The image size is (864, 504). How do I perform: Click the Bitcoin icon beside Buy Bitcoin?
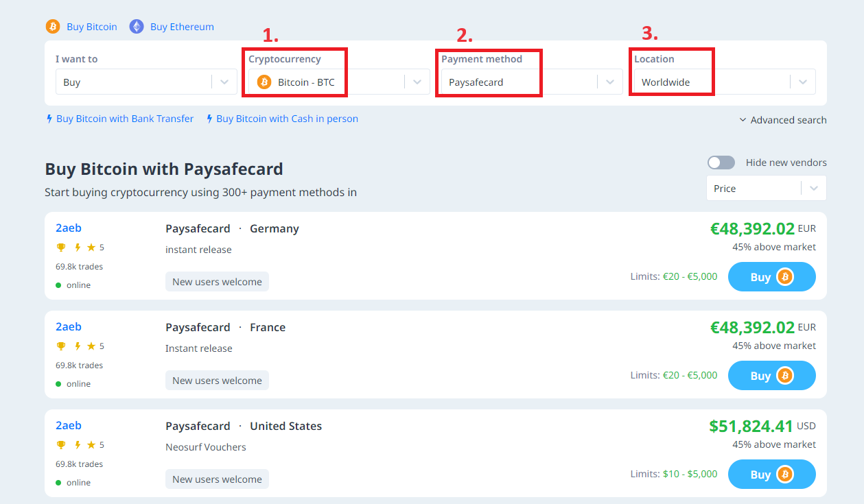pos(53,27)
